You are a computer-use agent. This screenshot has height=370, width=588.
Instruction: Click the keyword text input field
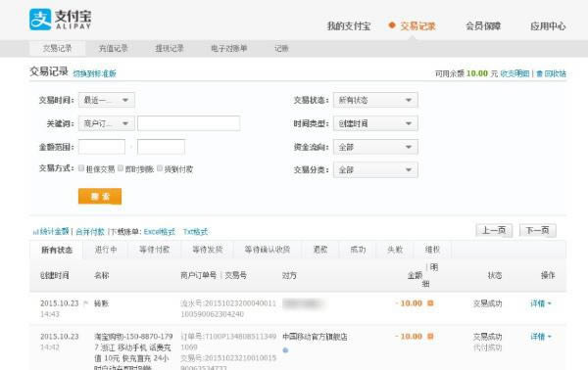coord(188,123)
